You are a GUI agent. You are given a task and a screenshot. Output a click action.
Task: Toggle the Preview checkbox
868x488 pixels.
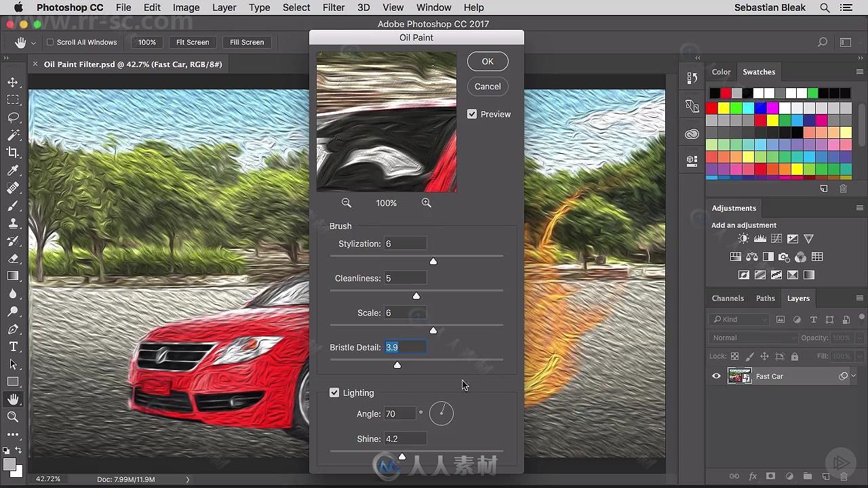pyautogui.click(x=472, y=114)
